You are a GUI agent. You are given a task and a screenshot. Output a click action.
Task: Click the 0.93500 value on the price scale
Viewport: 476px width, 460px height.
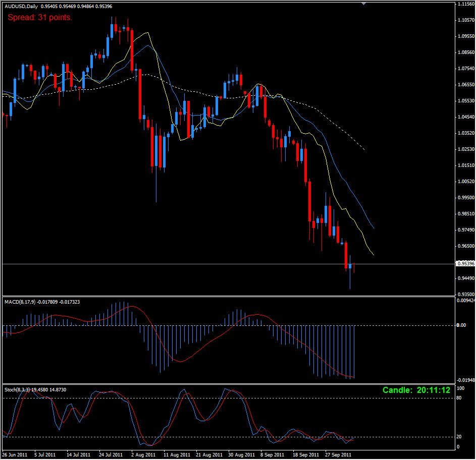click(465, 294)
